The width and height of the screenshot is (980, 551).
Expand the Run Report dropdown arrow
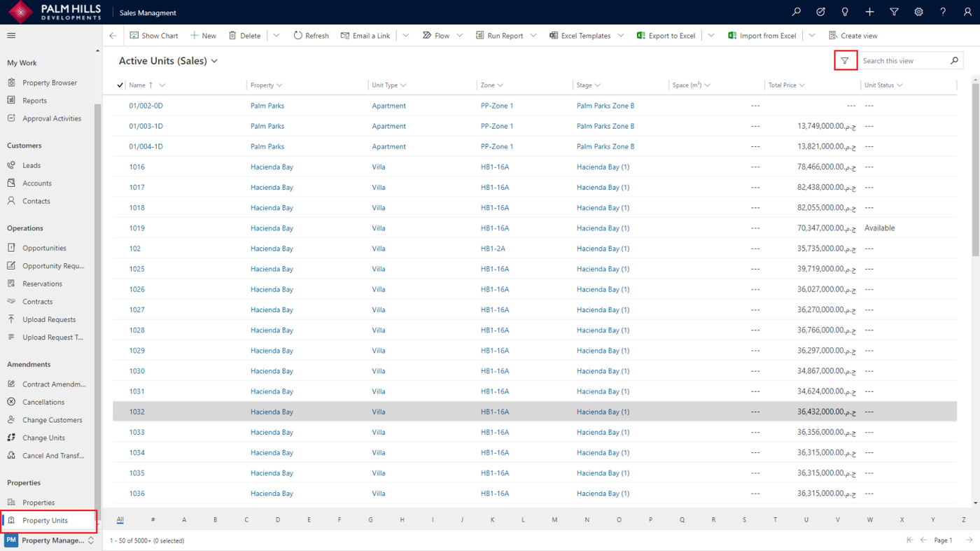[x=533, y=36]
